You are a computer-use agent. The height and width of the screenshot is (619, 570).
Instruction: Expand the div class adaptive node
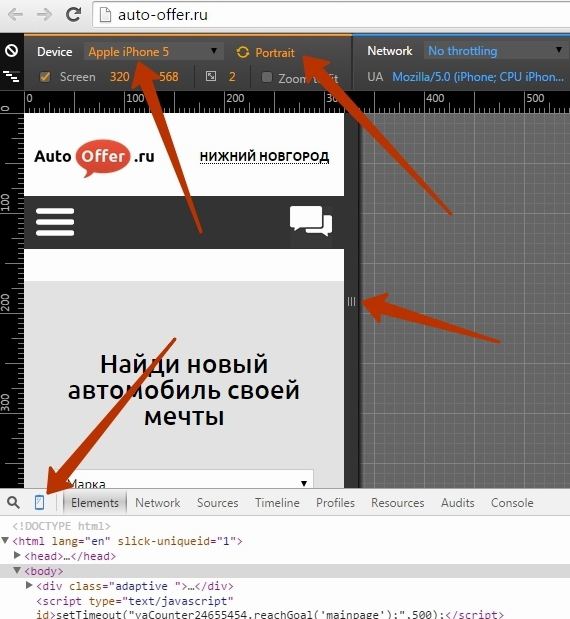tap(29, 585)
